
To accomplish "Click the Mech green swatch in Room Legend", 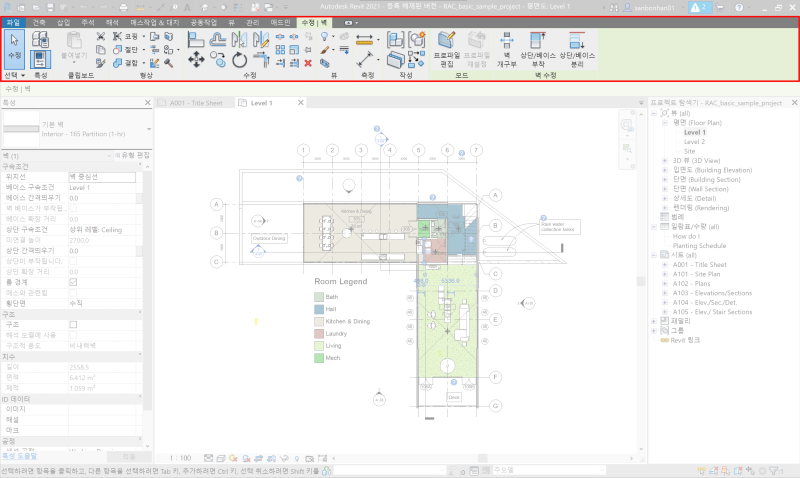I will coord(319,358).
